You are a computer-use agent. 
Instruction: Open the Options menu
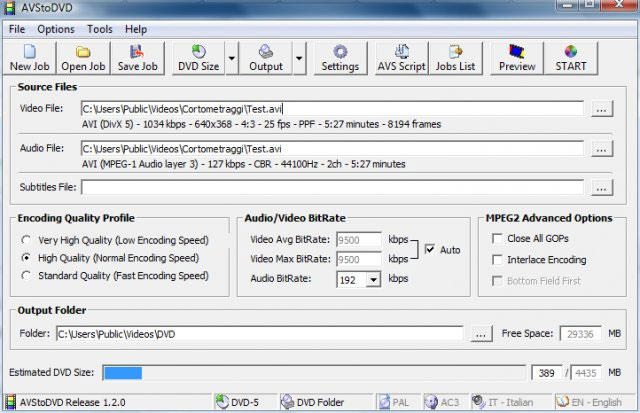pos(56,29)
